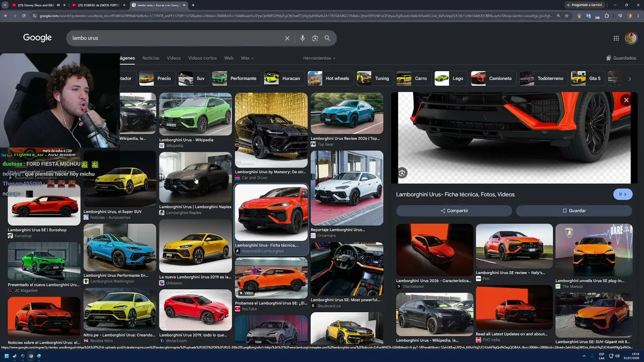The height and width of the screenshot is (362, 644).
Task: Open Steam from the taskbar
Action: click(x=15, y=356)
